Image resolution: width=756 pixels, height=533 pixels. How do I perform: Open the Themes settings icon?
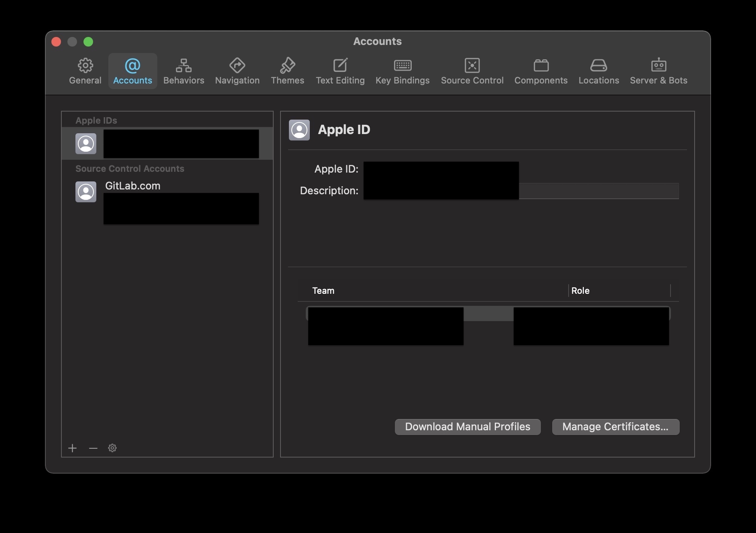(287, 71)
